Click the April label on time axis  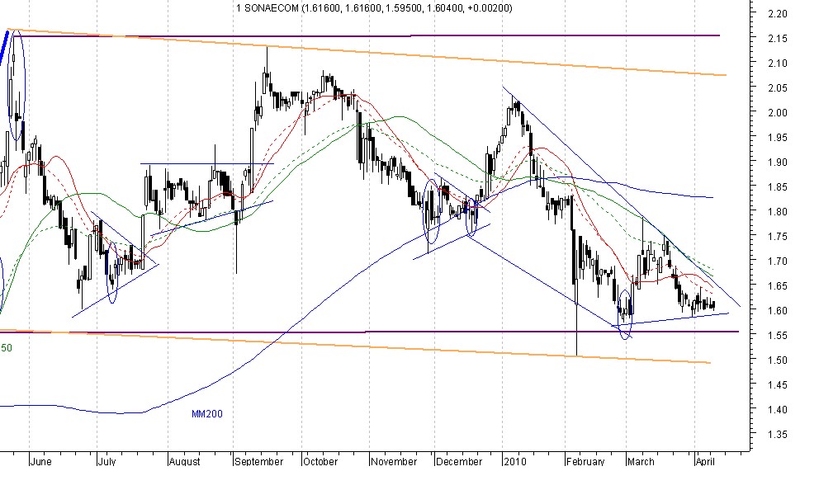click(x=705, y=462)
